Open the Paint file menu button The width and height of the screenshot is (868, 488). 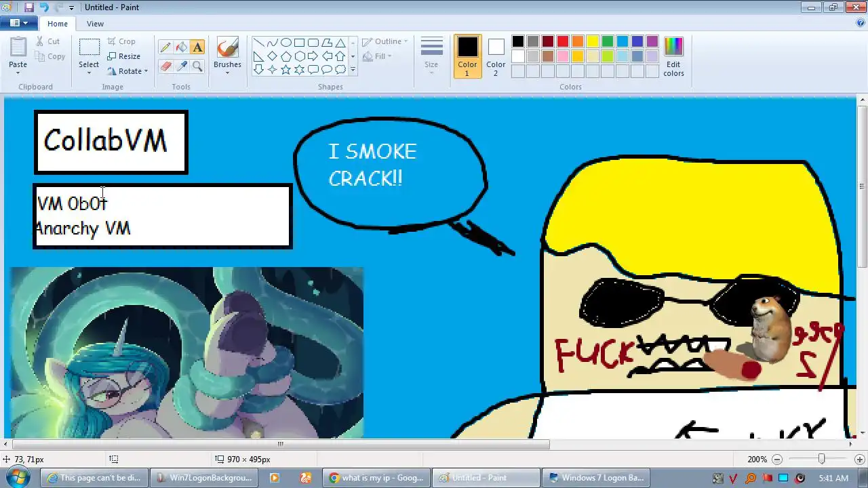click(x=18, y=23)
